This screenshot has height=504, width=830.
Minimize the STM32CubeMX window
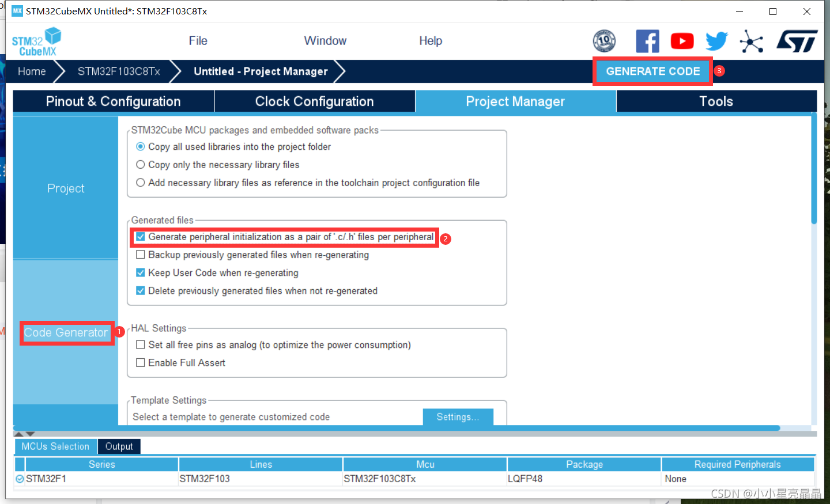740,11
